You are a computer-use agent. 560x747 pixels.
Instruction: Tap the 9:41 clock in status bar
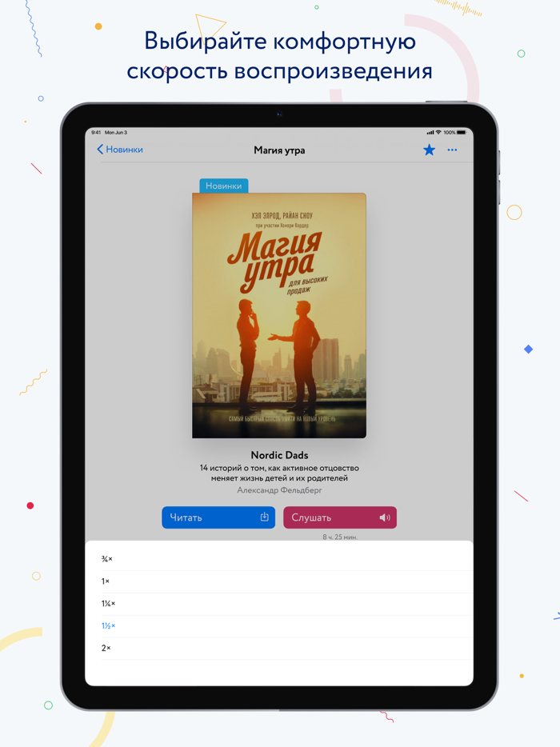[x=96, y=133]
